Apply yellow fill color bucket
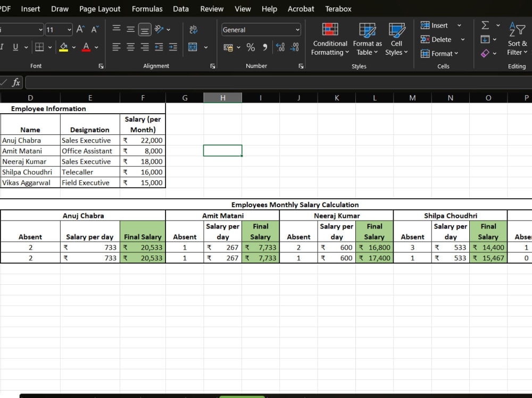The width and height of the screenshot is (532, 398). (63, 47)
